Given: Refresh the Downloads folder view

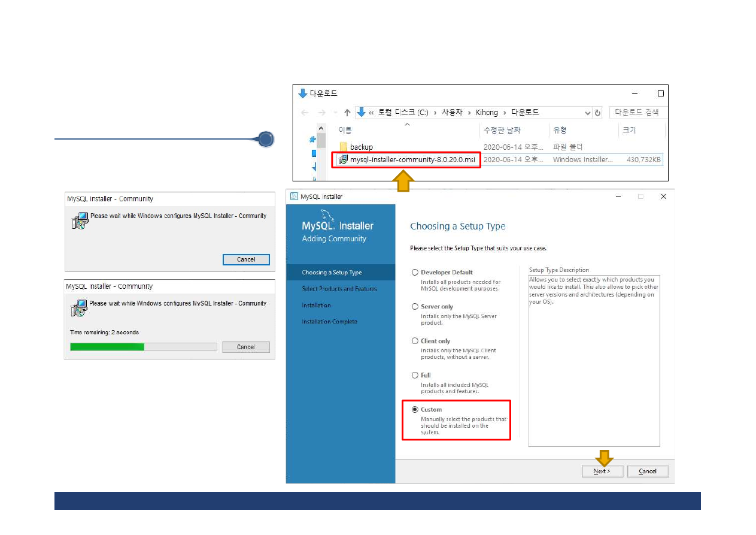Looking at the screenshot, I should point(597,113).
